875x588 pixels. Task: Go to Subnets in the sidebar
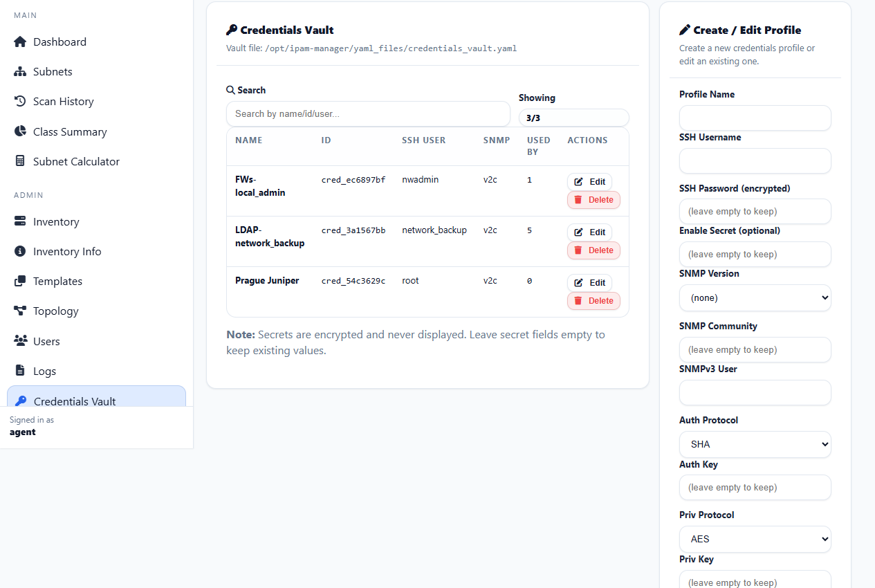96,71
